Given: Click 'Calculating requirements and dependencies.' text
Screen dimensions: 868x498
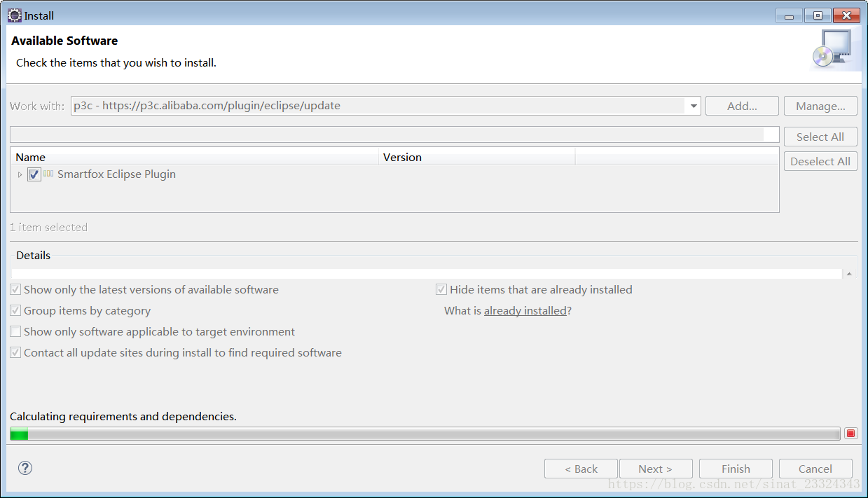Looking at the screenshot, I should tap(123, 416).
